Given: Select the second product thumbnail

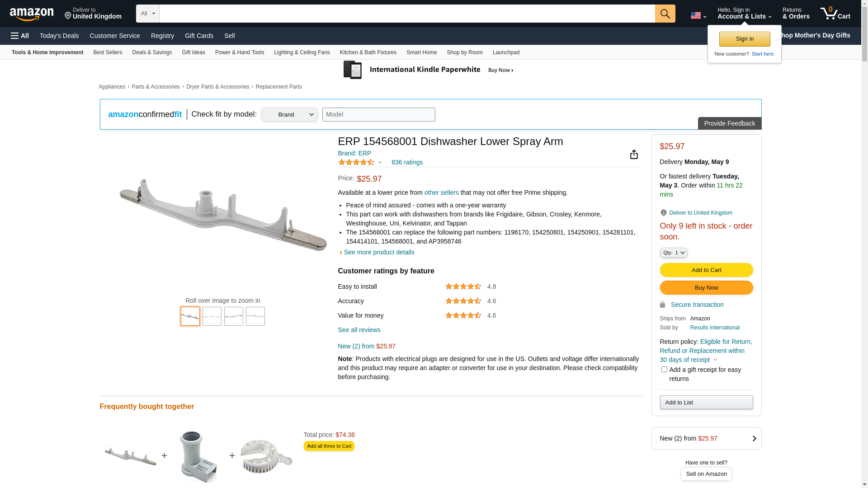Looking at the screenshot, I should point(212,316).
